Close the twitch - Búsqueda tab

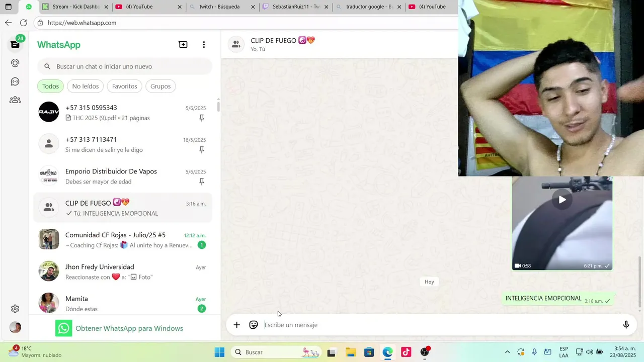coord(253,7)
